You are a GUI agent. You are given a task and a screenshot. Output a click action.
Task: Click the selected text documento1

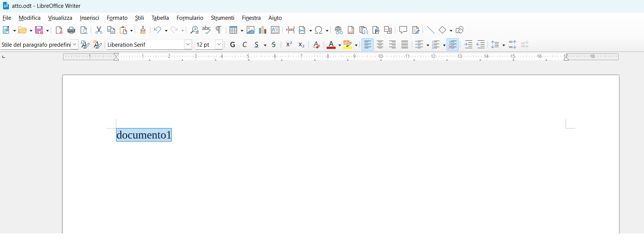(144, 135)
